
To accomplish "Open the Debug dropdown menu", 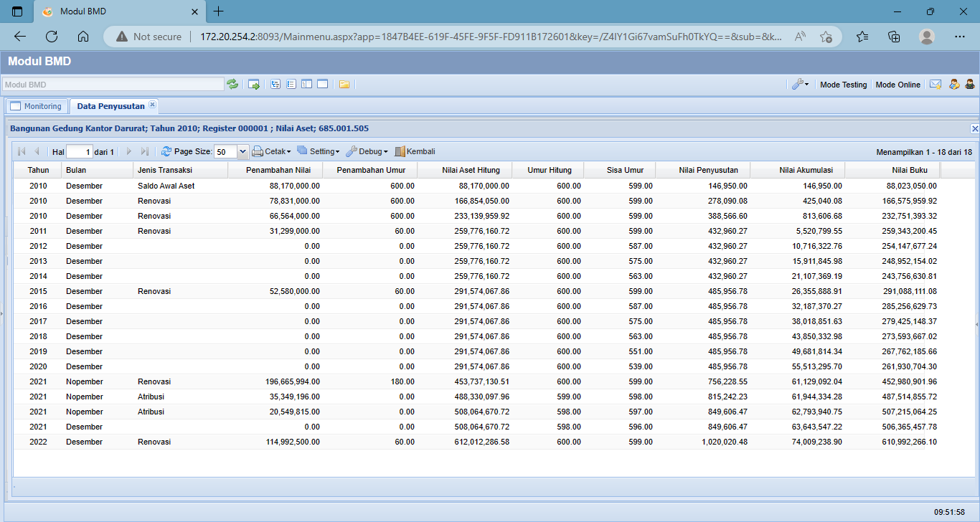I will 367,151.
